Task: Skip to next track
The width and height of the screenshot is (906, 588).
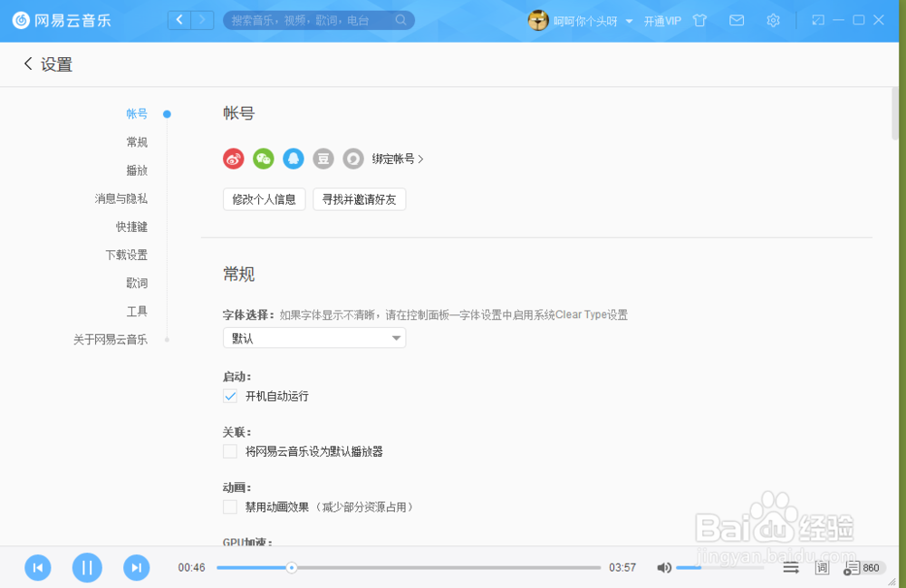Action: click(137, 568)
